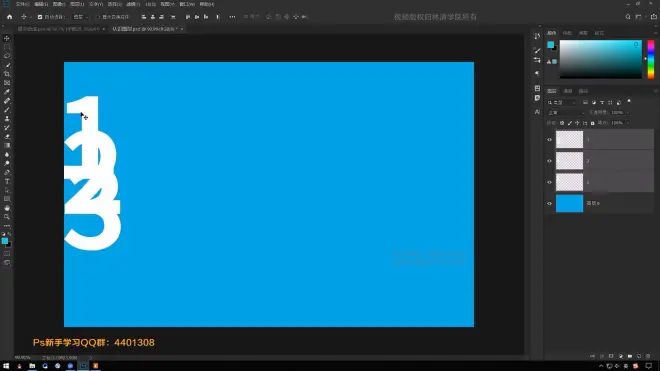Viewport: 660px width, 371px height.
Task: Select the Clone Stamp tool
Action: pyautogui.click(x=7, y=119)
